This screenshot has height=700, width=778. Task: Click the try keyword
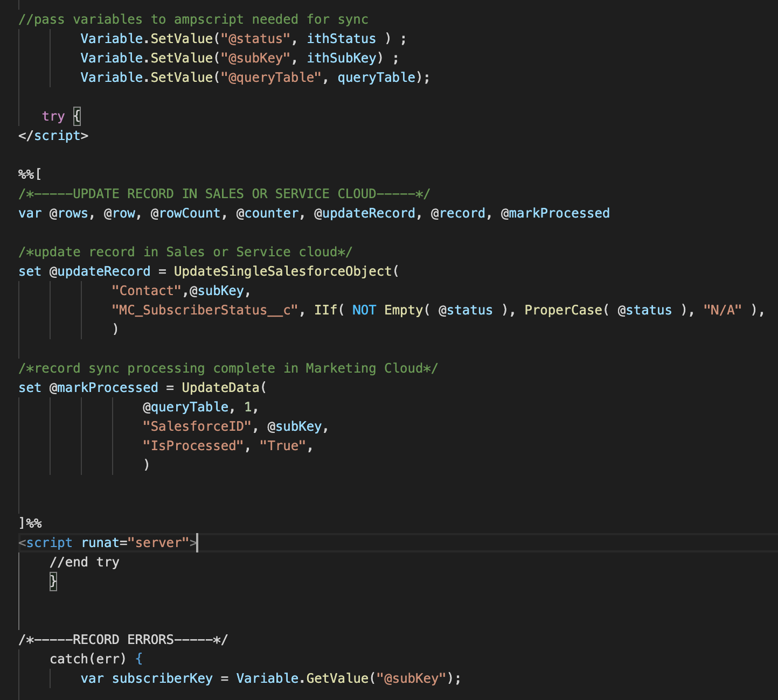53,116
